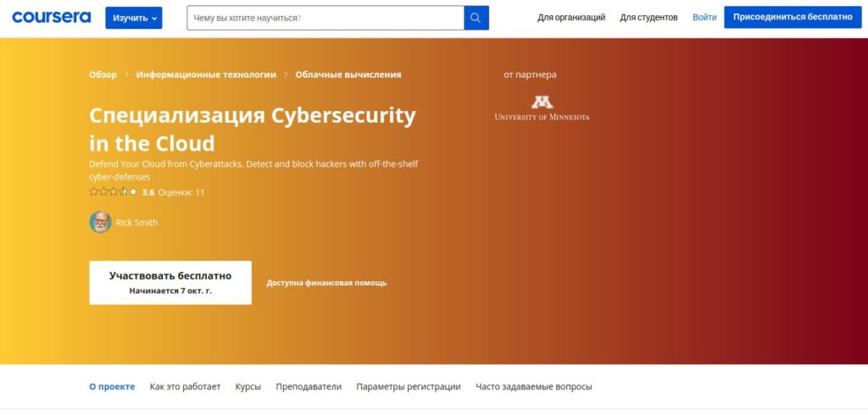The height and width of the screenshot is (415, 868).
Task: Open the Изучить dropdown menu
Action: point(134,18)
